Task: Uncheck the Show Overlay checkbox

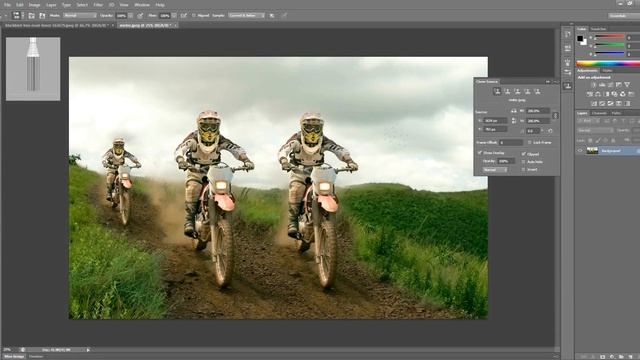Action: coord(480,153)
